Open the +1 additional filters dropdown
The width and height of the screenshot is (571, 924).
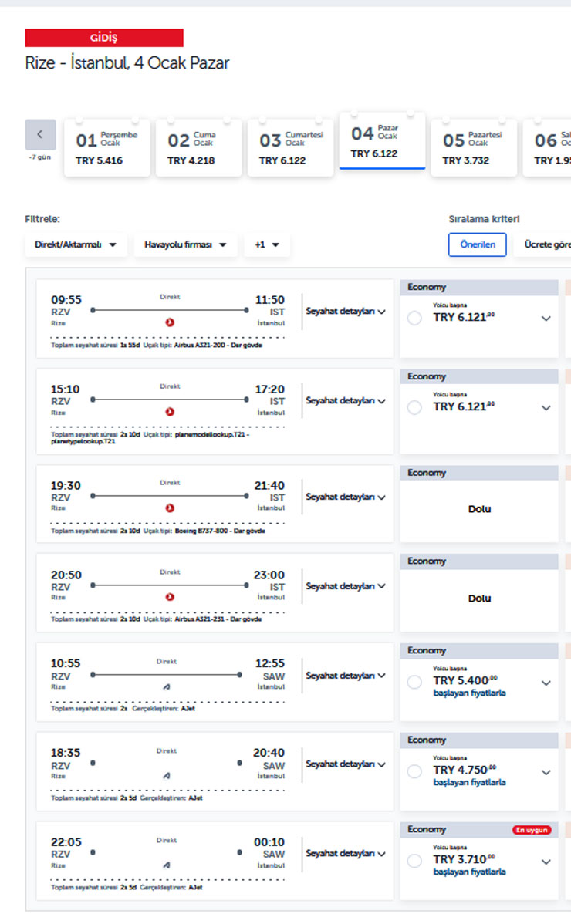[267, 244]
